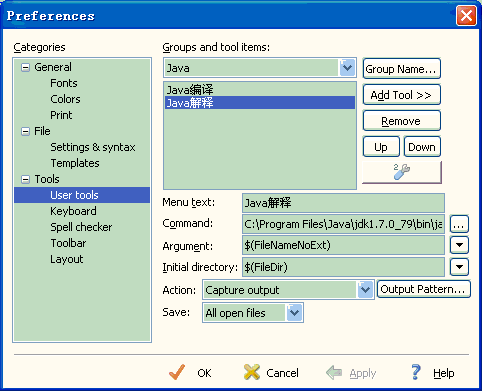The height and width of the screenshot is (391, 482).
Task: Close the Preferences dialog
Action: tap(466, 15)
